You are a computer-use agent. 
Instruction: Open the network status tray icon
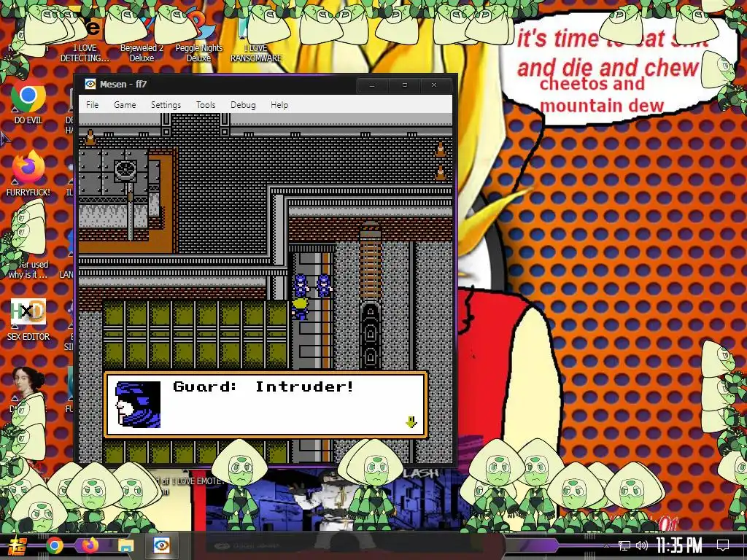(624, 545)
